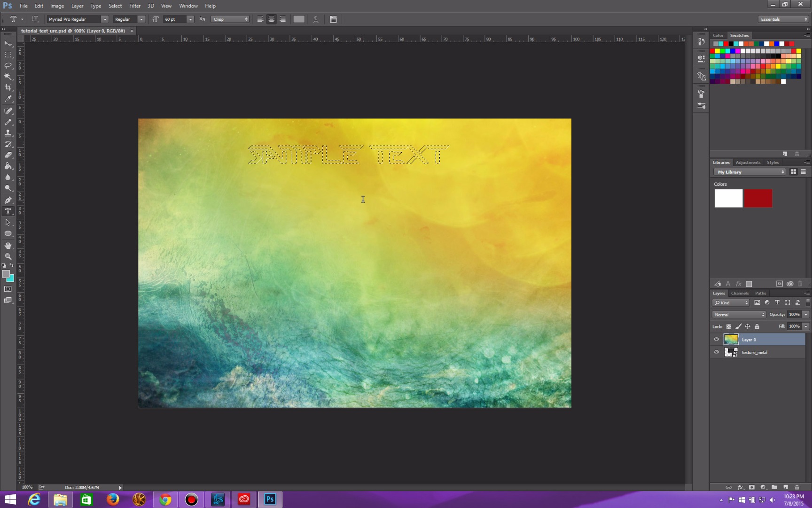Lock layer position
This screenshot has height=508, width=812.
tap(748, 326)
